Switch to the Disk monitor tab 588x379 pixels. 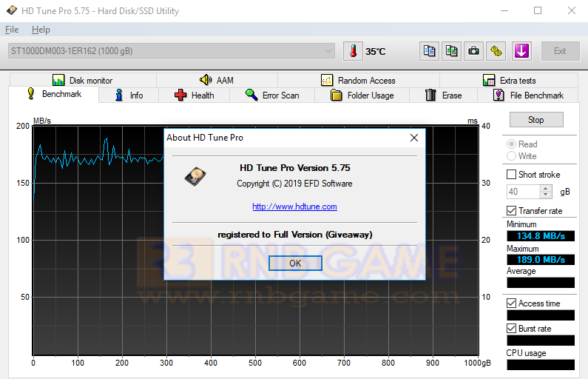83,80
